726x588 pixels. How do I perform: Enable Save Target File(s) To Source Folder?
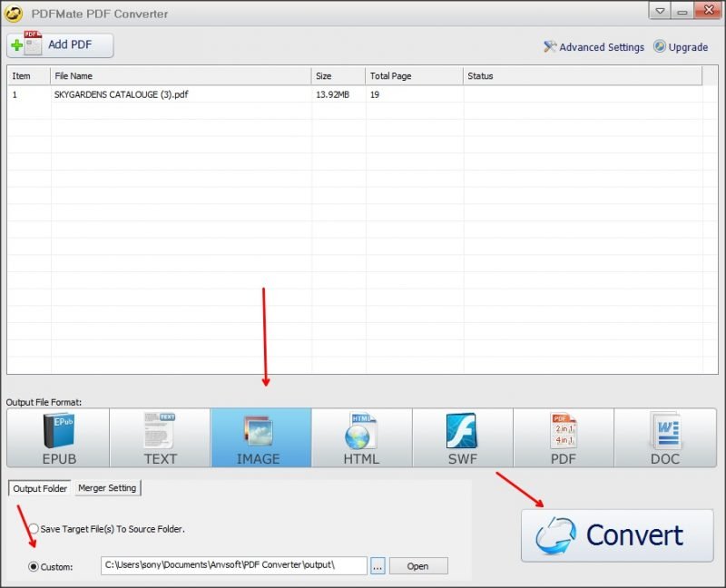coord(34,529)
